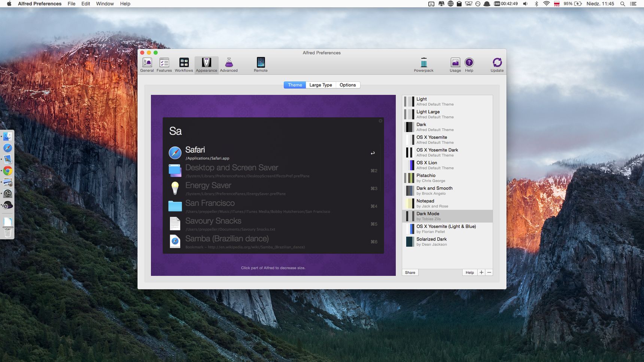Show the Usage statistics pane

[455, 65]
